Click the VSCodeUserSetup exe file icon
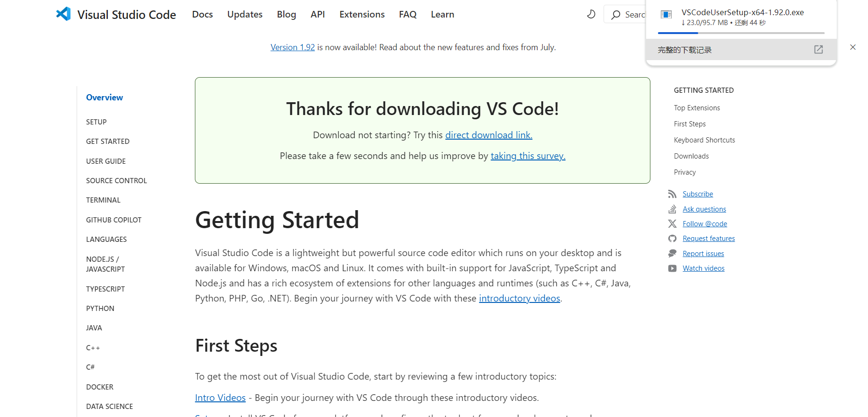Image resolution: width=868 pixels, height=417 pixels. [666, 15]
